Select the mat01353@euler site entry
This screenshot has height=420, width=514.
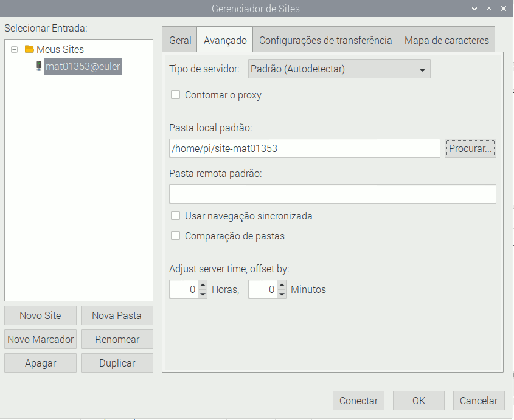[83, 66]
